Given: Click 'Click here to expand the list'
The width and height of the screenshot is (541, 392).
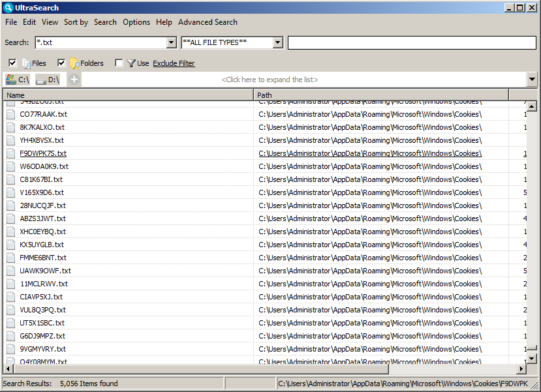Looking at the screenshot, I should (x=270, y=80).
